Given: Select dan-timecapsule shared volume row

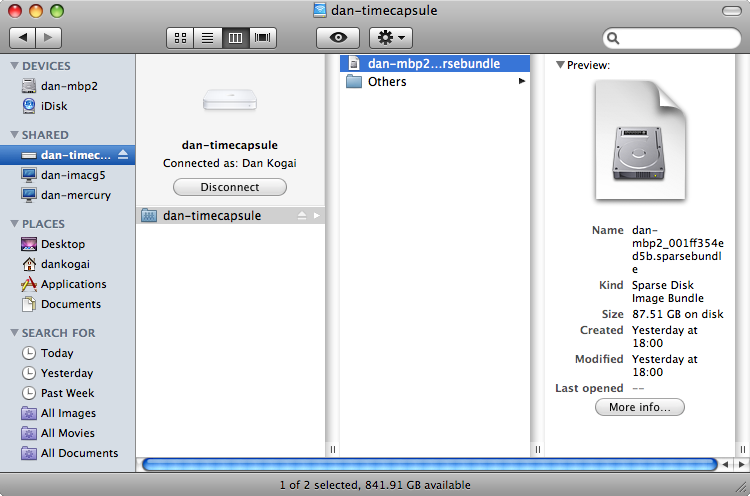Looking at the screenshot, I should pos(231,216).
